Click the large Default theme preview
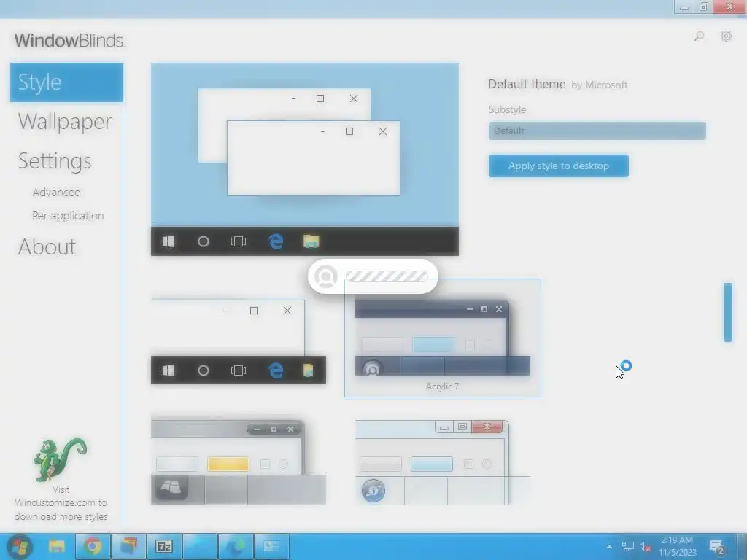747x560 pixels. (x=305, y=159)
